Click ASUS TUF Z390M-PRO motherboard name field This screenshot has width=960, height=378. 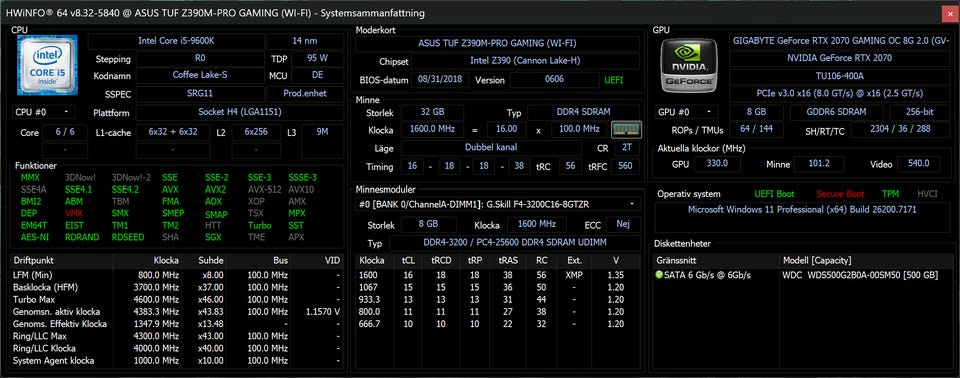pyautogui.click(x=497, y=43)
